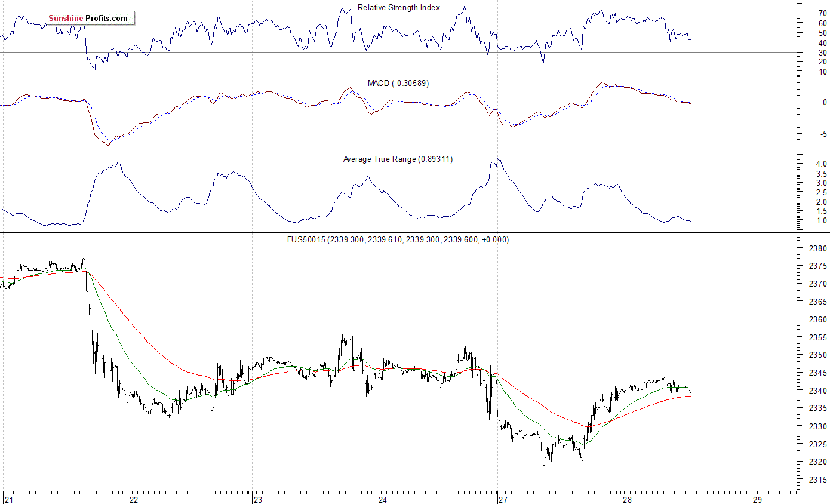Click the 2320 price axis label
Viewport: 830px width, 504px height.
coord(817,462)
